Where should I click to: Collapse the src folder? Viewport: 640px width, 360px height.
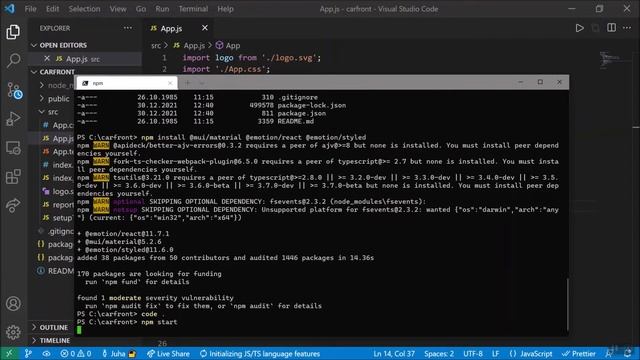[x=49, y=111]
